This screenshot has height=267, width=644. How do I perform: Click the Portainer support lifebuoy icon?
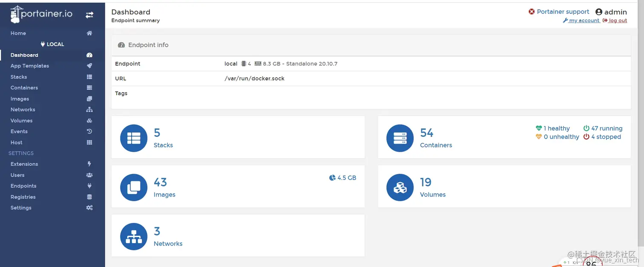532,12
